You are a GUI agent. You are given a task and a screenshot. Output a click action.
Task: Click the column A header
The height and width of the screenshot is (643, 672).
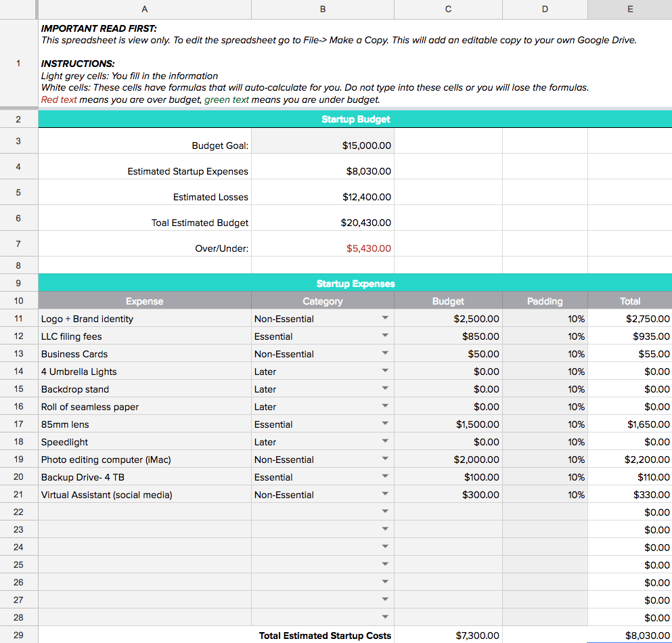[x=144, y=9]
